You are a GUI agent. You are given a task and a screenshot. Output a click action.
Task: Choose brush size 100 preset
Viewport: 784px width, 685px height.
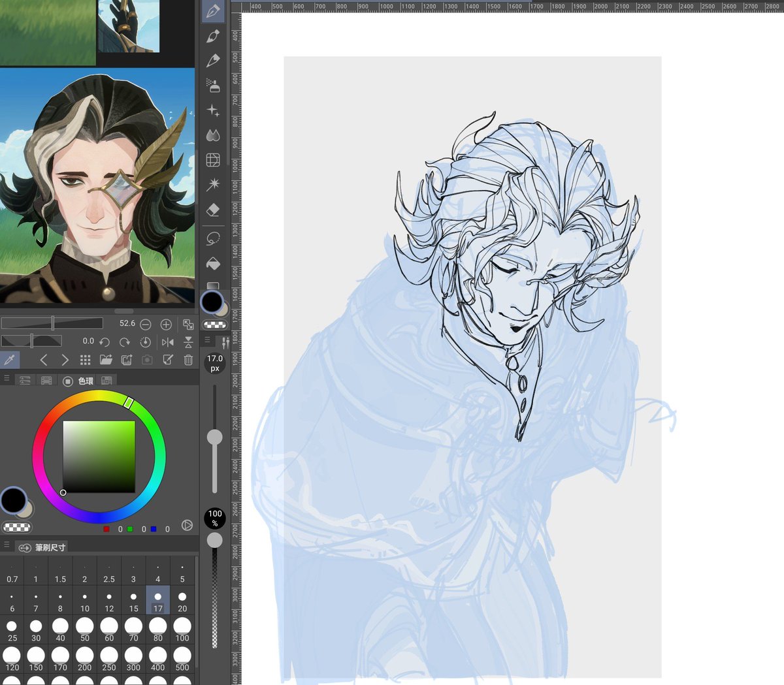[x=182, y=629]
